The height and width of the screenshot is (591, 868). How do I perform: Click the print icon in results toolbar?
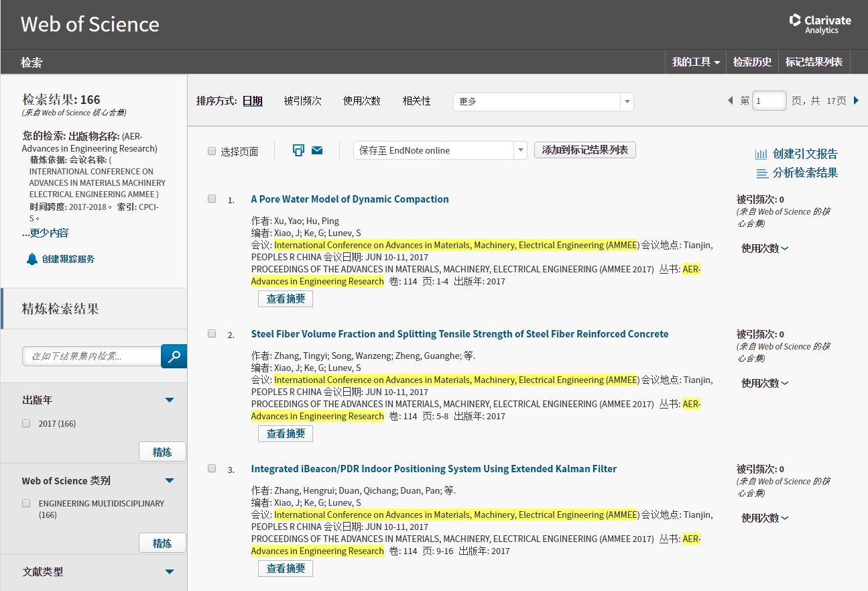coord(299,150)
